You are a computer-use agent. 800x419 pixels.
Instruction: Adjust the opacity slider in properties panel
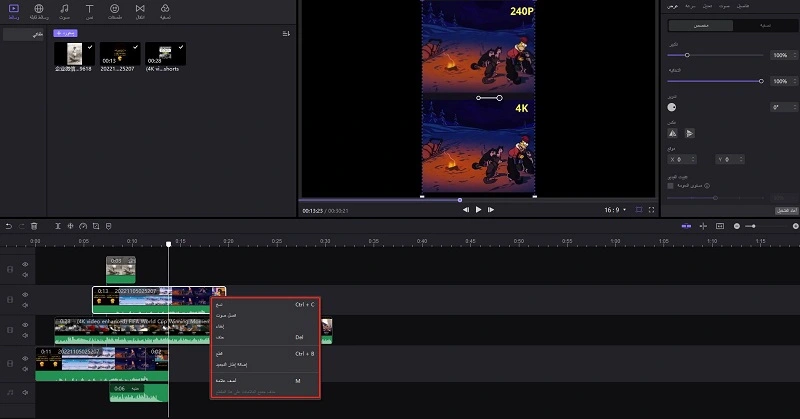[x=715, y=81]
